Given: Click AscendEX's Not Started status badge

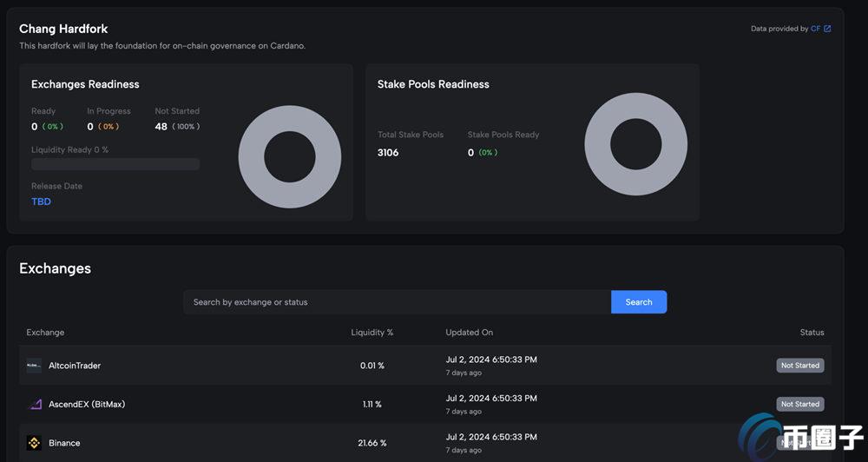Looking at the screenshot, I should click(799, 405).
